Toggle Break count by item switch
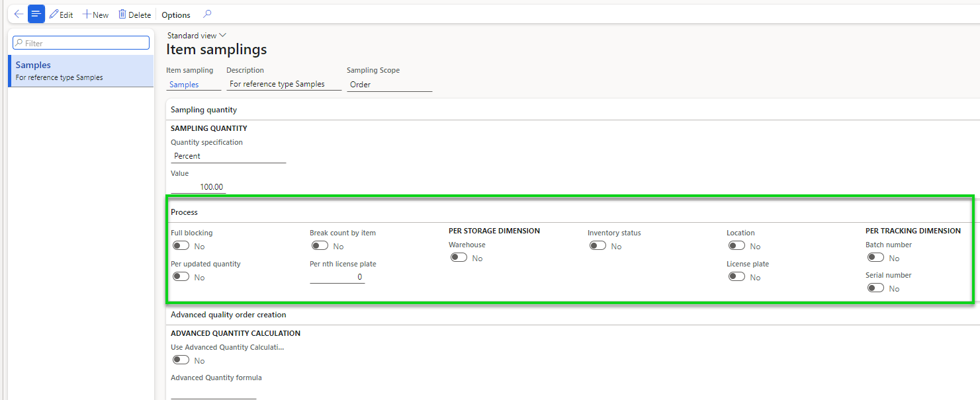Image resolution: width=980 pixels, height=400 pixels. click(x=320, y=246)
